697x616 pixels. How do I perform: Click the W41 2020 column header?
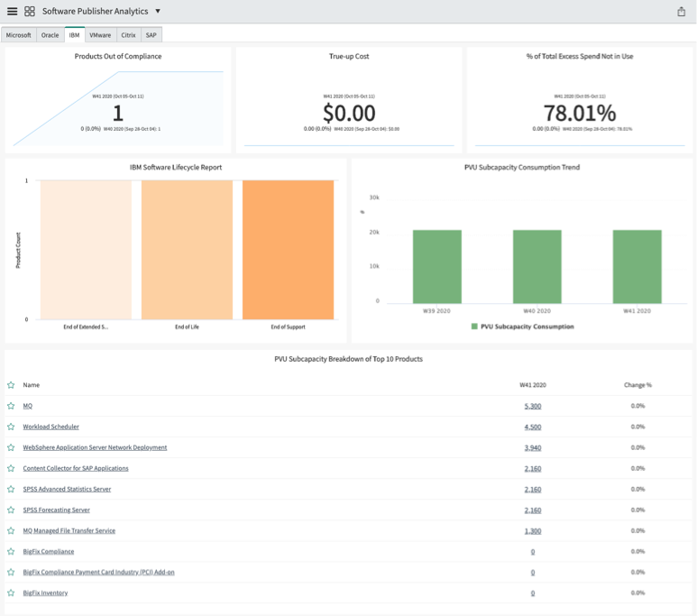point(533,385)
